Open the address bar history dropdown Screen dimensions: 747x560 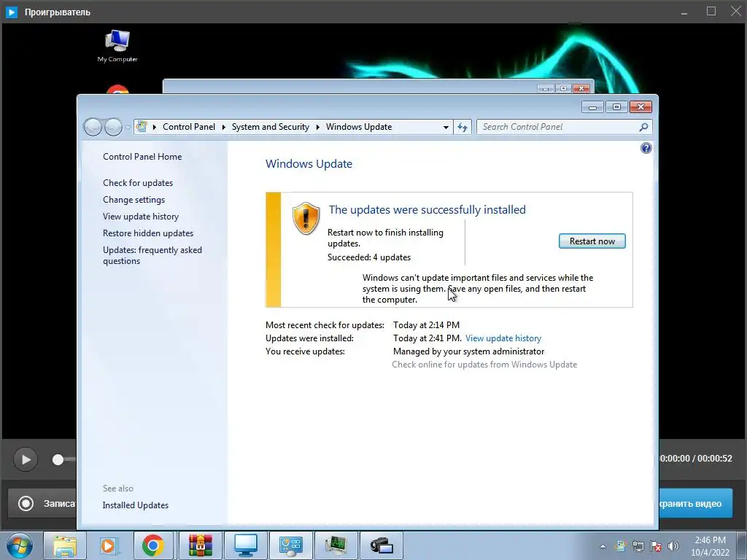446,127
